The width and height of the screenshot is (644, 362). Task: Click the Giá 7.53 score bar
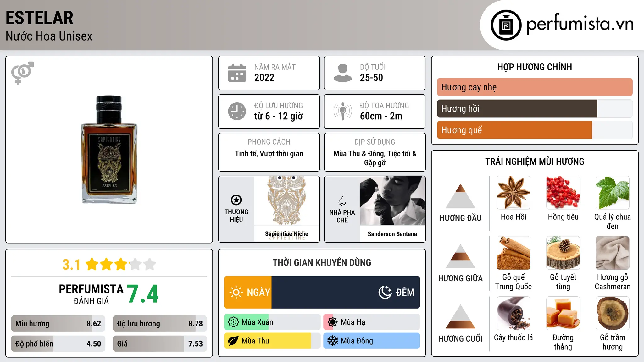pos(160,343)
